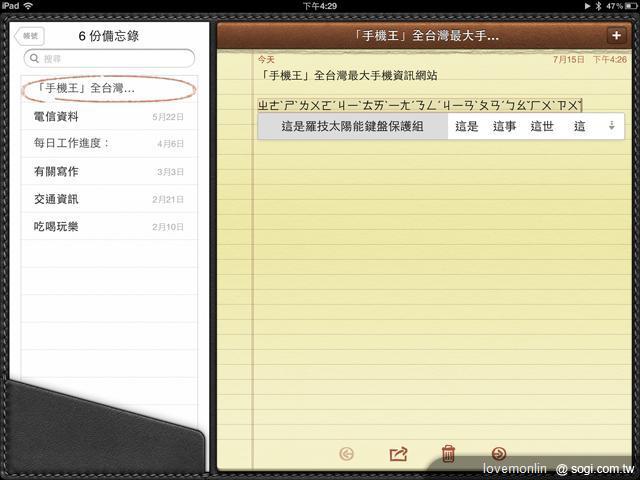Choose candidate 這事
This screenshot has width=640, height=480.
tap(504, 126)
